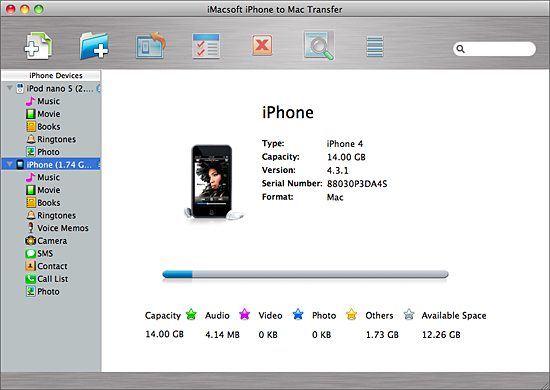The image size is (550, 390).
Task: Open Movie under iPod nano 5
Action: coord(43,114)
